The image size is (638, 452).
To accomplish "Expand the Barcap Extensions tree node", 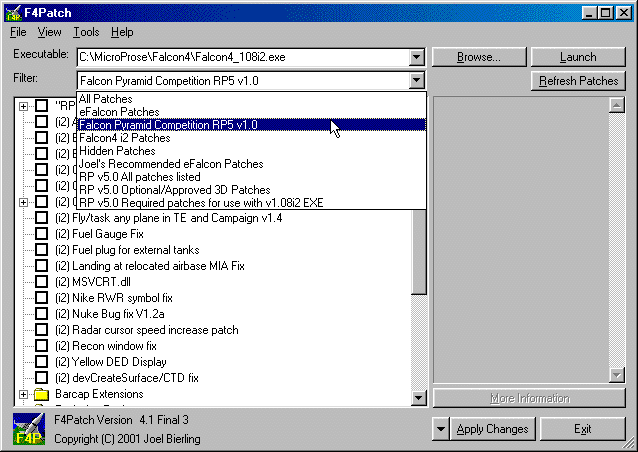I will (23, 394).
